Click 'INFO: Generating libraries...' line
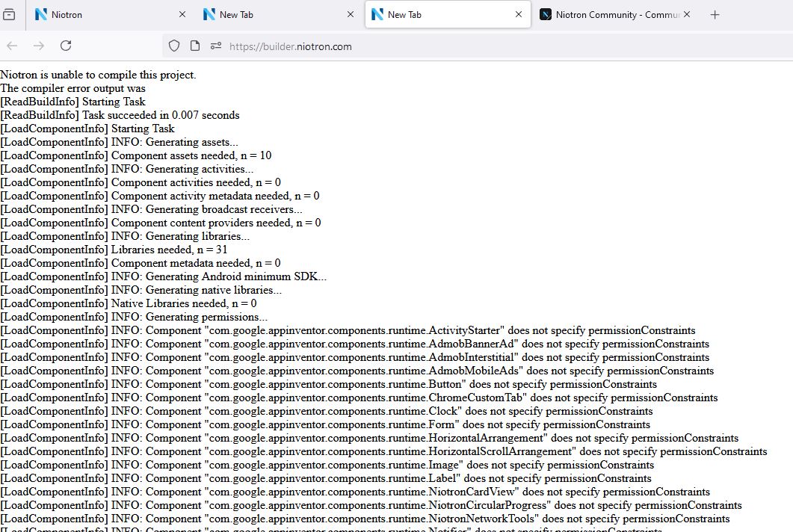793x532 pixels. 125,236
